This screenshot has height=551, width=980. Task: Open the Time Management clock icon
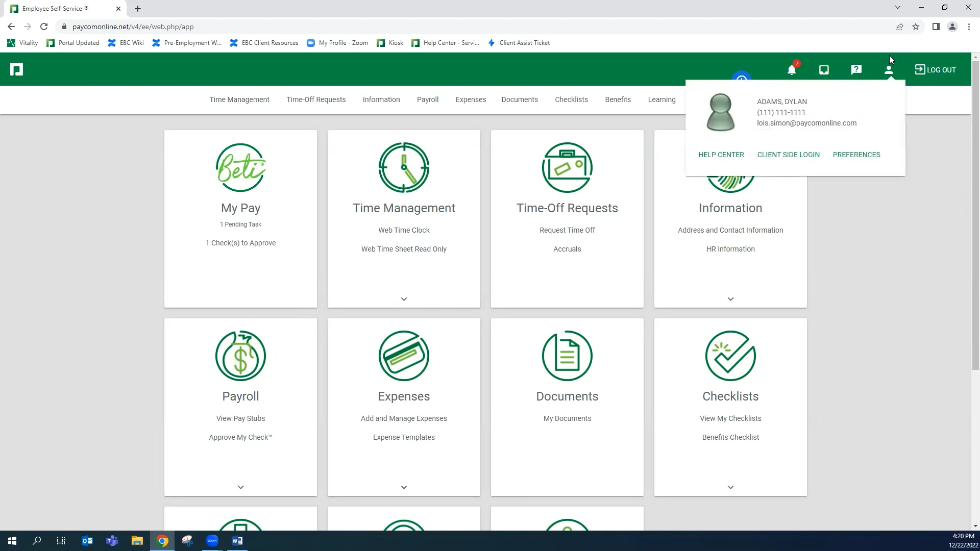coord(404,168)
